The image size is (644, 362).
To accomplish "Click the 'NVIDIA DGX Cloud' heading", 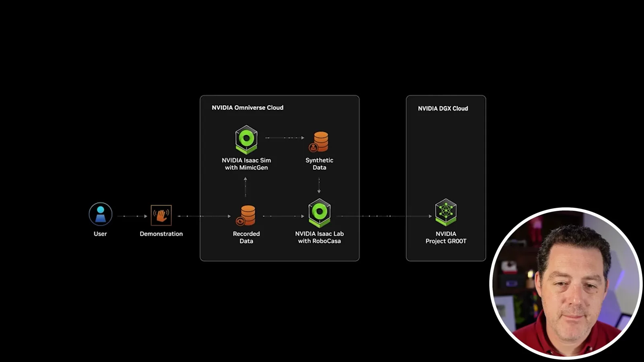I will 443,108.
